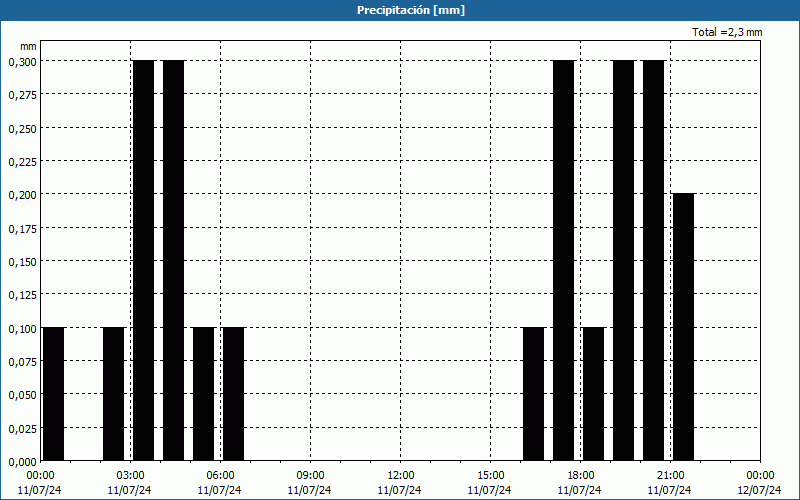Click the precipitation bar starting at 00:00
Viewport: 800px width, 500px height.
pyautogui.click(x=54, y=394)
